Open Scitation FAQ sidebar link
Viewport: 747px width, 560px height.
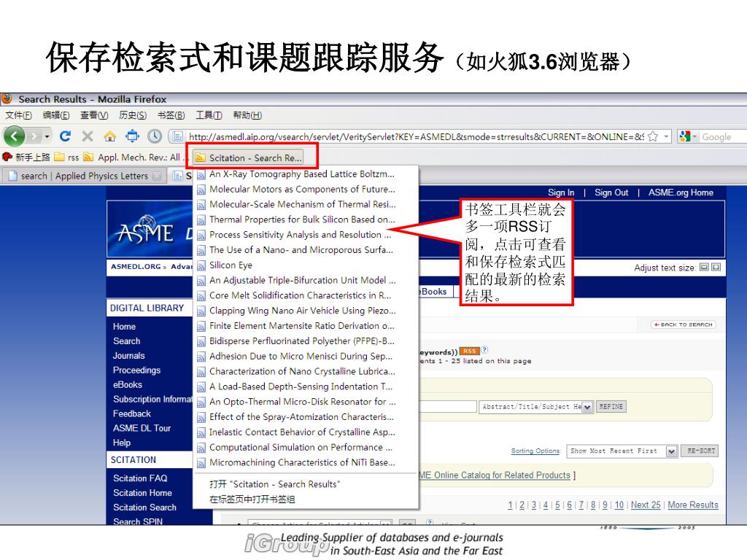click(x=140, y=478)
